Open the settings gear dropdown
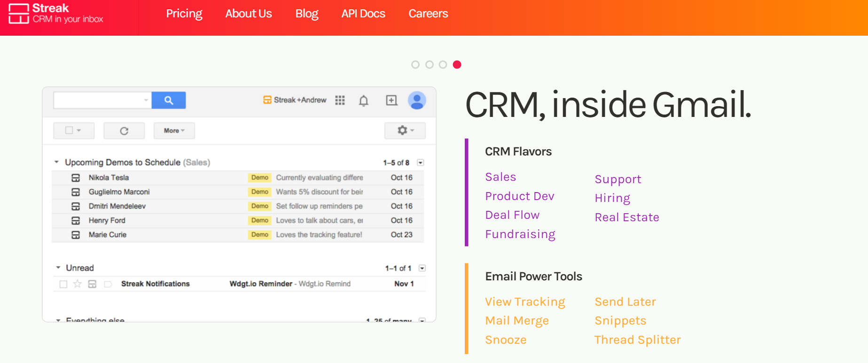The image size is (868, 363). [405, 131]
